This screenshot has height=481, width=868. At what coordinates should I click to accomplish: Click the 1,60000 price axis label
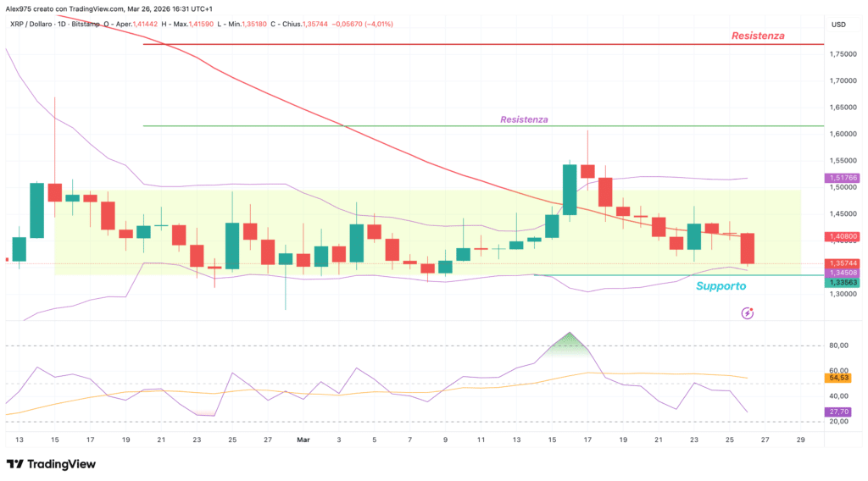[x=843, y=134]
